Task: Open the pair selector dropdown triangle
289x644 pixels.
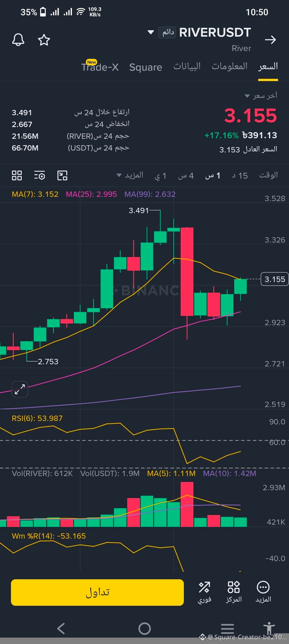Action: 151,32
